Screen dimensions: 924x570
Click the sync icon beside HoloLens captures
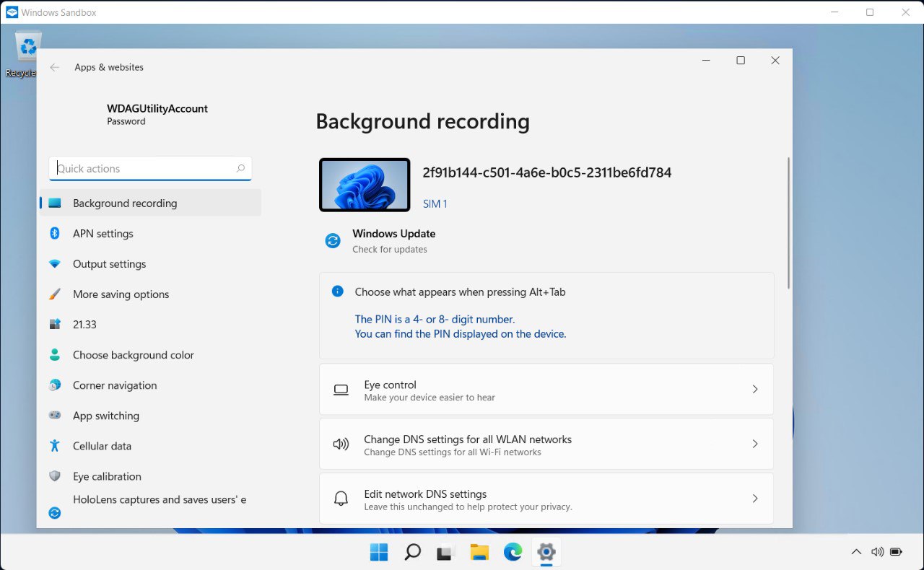[55, 513]
